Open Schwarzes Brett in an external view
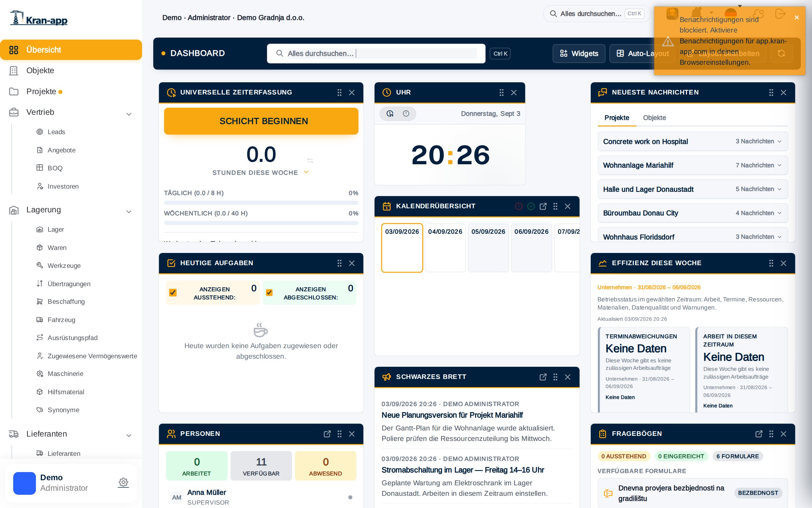Screen dimensions: 812x508 [543, 377]
